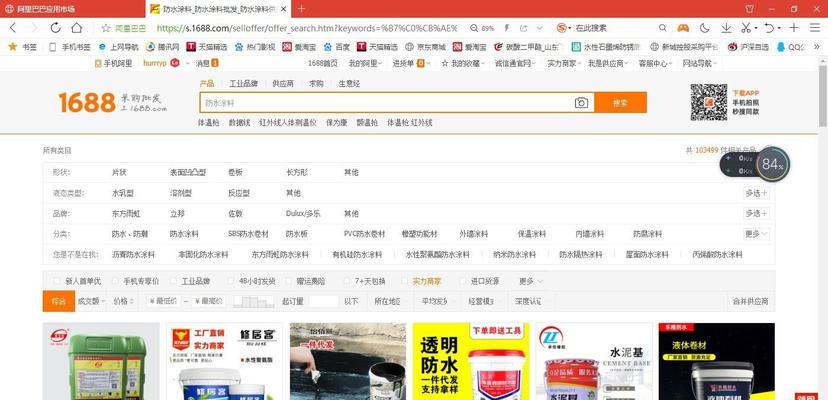Click 合并供应商 link
828x400 pixels.
click(x=750, y=301)
